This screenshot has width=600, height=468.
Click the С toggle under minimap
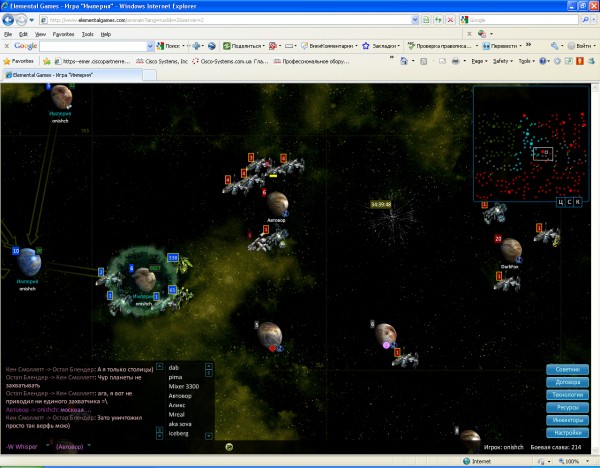pos(570,202)
